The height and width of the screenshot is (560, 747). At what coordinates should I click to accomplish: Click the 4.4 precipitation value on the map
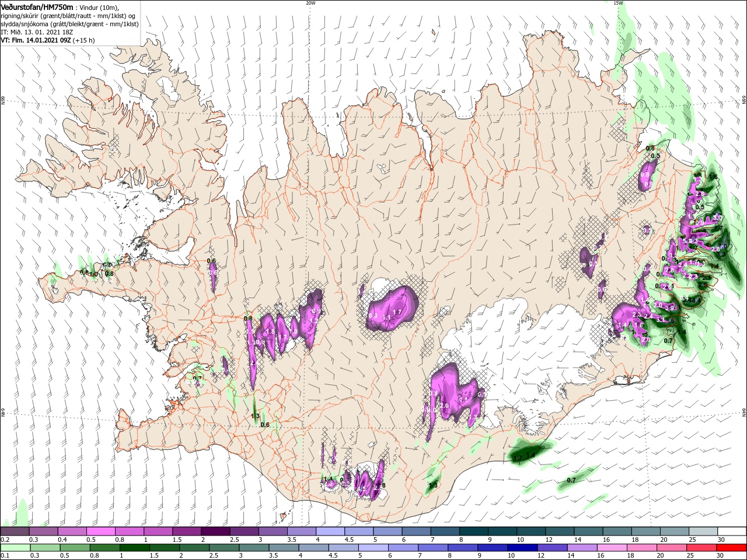[x=697, y=300]
